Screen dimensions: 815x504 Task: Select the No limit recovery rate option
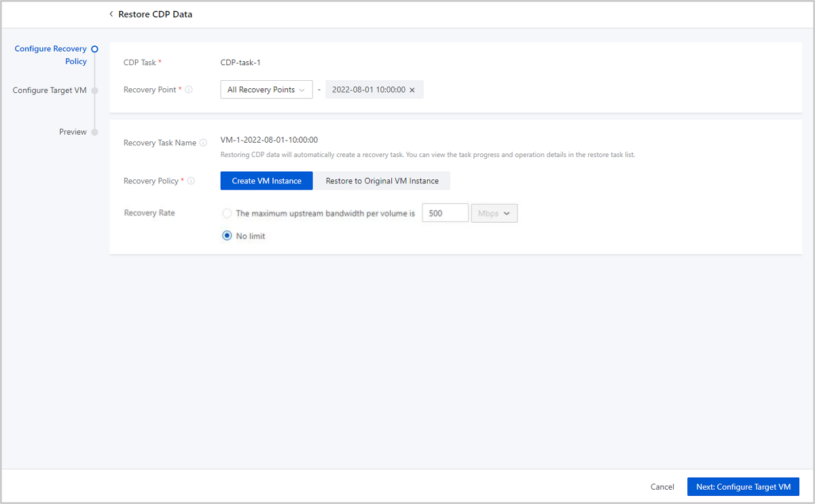(x=227, y=236)
